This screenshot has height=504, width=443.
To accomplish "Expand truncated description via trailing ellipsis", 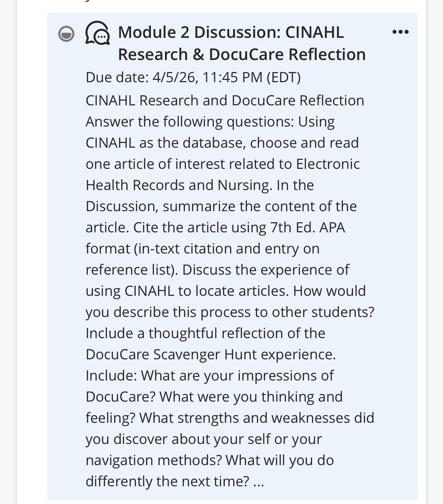I will [258, 481].
